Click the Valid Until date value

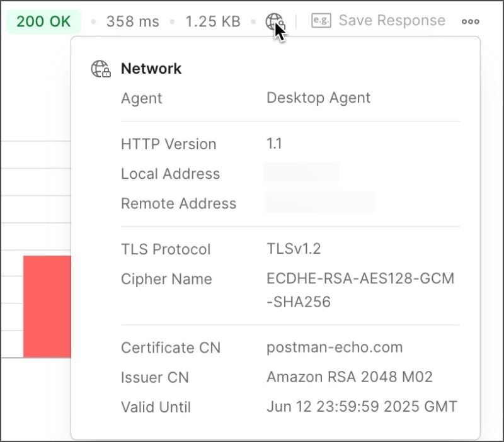[362, 406]
